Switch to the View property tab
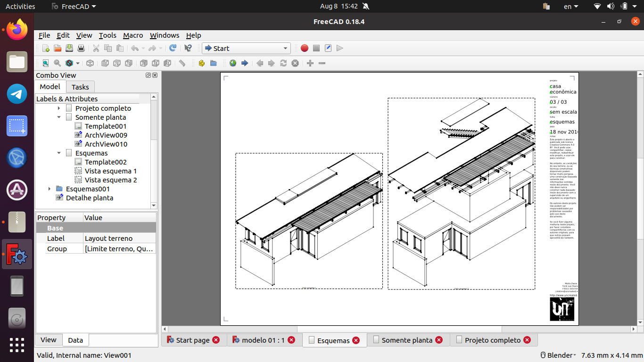The height and width of the screenshot is (362, 644). click(x=49, y=340)
